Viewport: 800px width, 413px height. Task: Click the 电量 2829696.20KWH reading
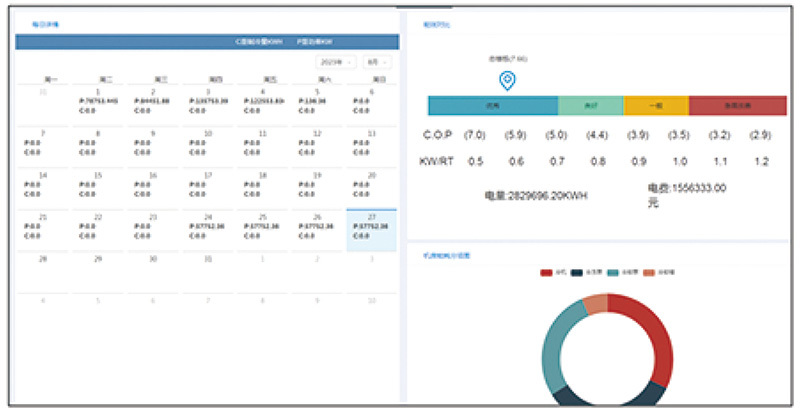[536, 196]
